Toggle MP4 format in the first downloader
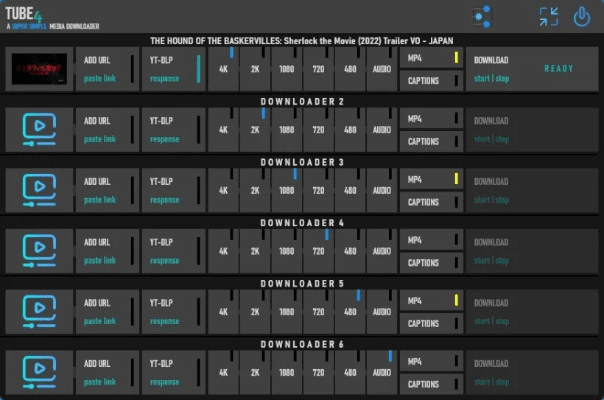 429,59
